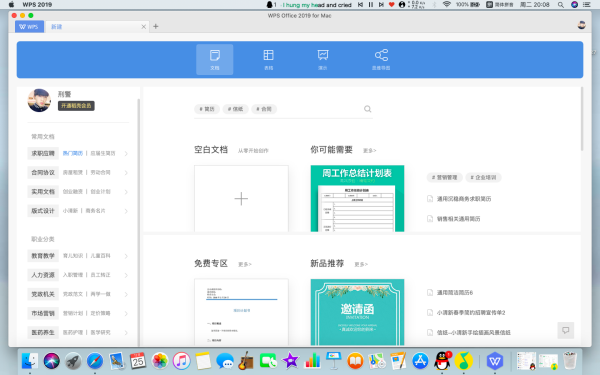Expand the 求职应聘 category chevron
Viewport: 600px width, 375px height.
(126, 153)
